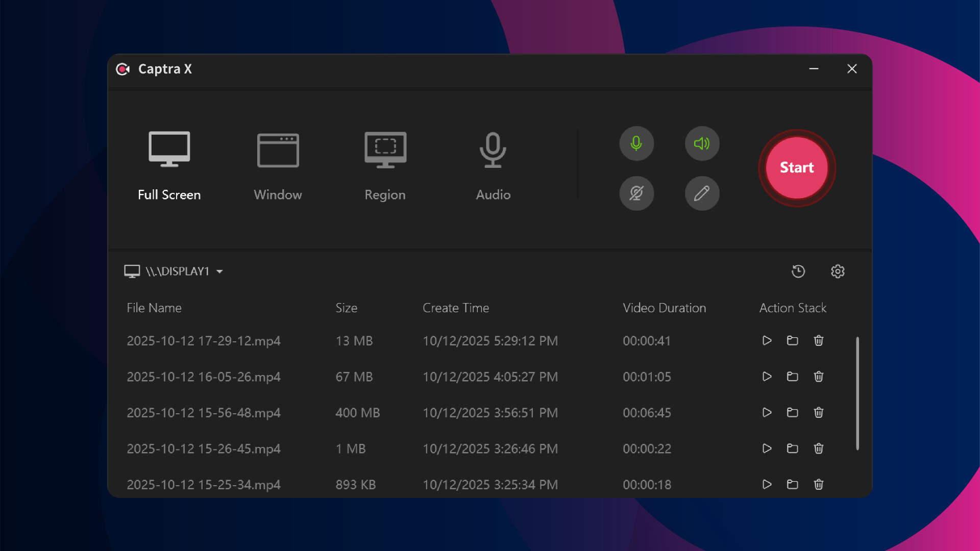The image size is (980, 551).
Task: Select the file name 2025-10-12 16-05-26.mp4
Action: coord(204,377)
